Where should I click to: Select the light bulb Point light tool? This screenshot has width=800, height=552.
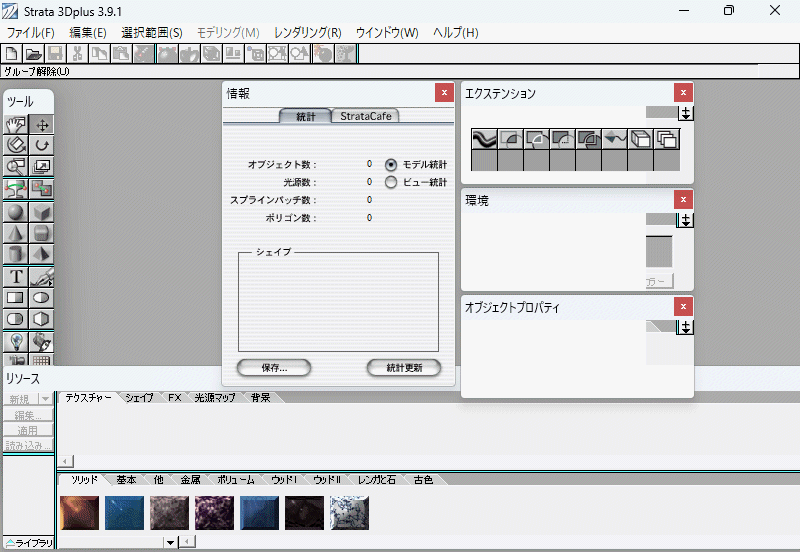(16, 342)
